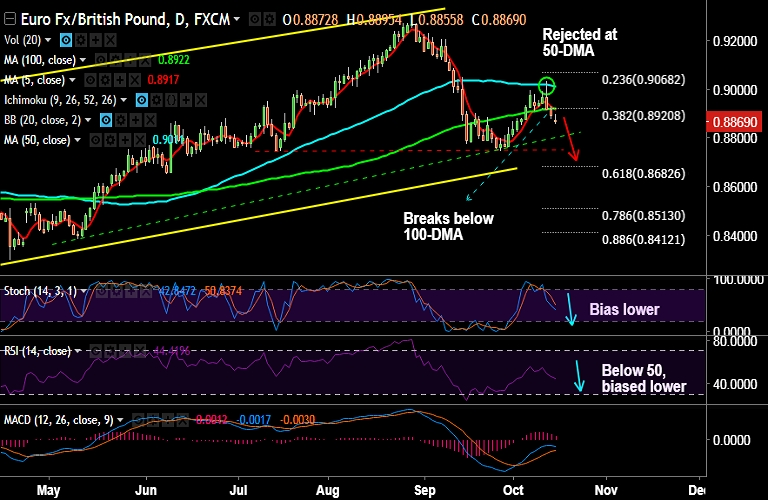This screenshot has width=768, height=501.
Task: Open dropdown arrow next to Stoch (14, 3, 1)
Action: [84, 291]
